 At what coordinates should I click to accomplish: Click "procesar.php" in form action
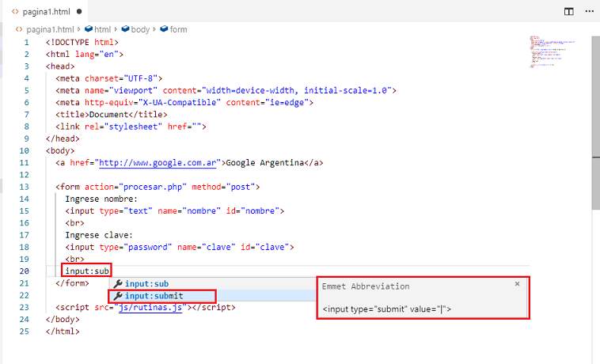coord(153,187)
